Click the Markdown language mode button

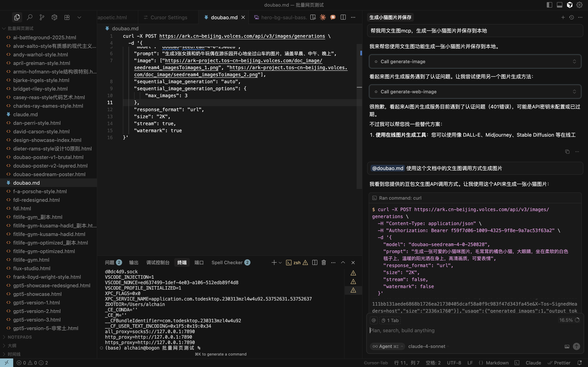[497, 363]
